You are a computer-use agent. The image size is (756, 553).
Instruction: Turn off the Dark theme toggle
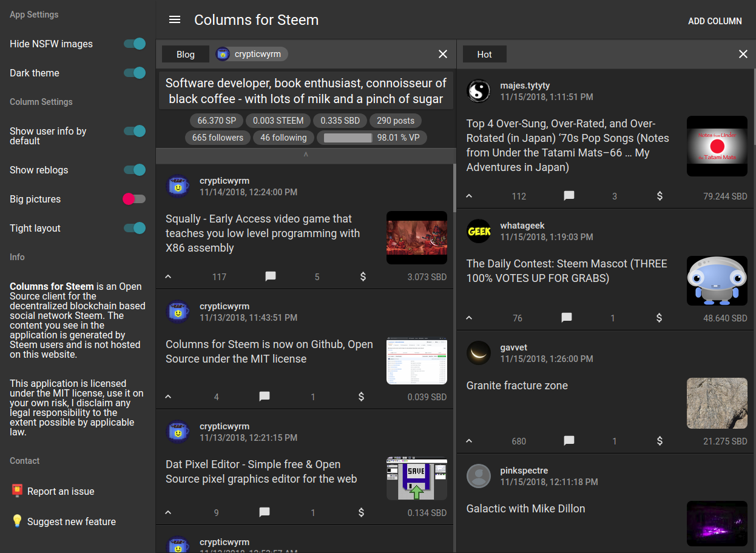(134, 73)
